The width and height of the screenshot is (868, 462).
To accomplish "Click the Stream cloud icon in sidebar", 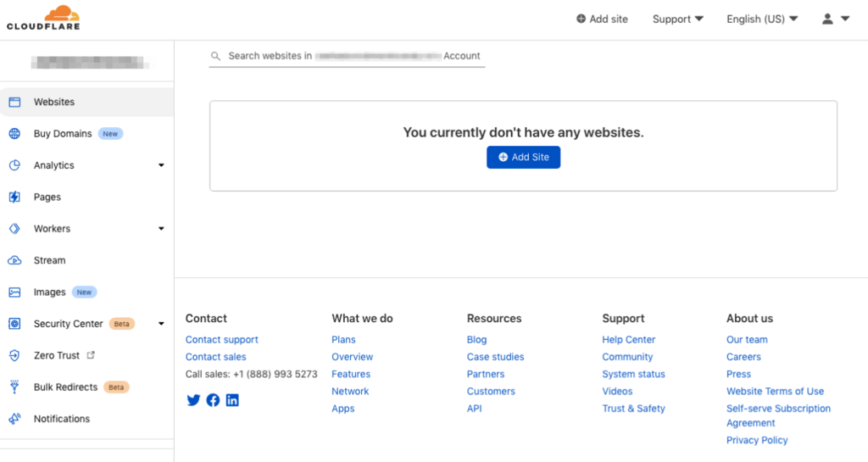I will click(14, 260).
